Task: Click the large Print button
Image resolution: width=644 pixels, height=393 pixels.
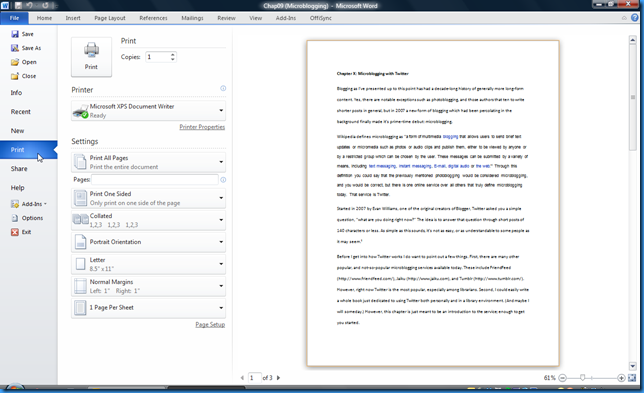Action: (x=91, y=56)
